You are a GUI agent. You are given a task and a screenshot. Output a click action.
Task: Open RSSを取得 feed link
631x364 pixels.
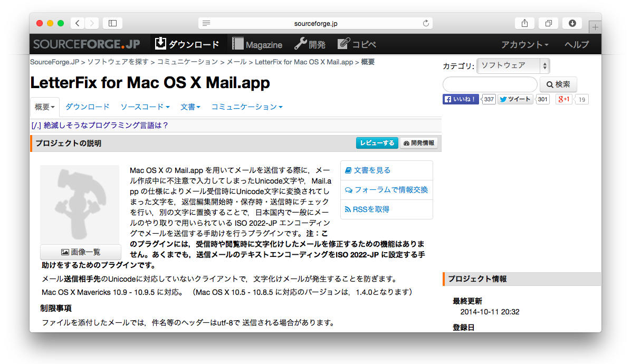(x=367, y=209)
